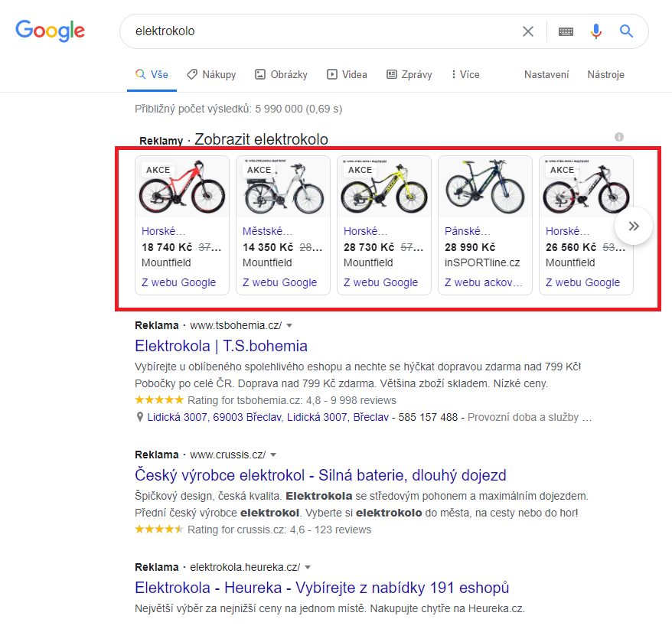Viewport: 672px width, 629px height.
Task: Click the Google logo
Action: click(x=51, y=31)
